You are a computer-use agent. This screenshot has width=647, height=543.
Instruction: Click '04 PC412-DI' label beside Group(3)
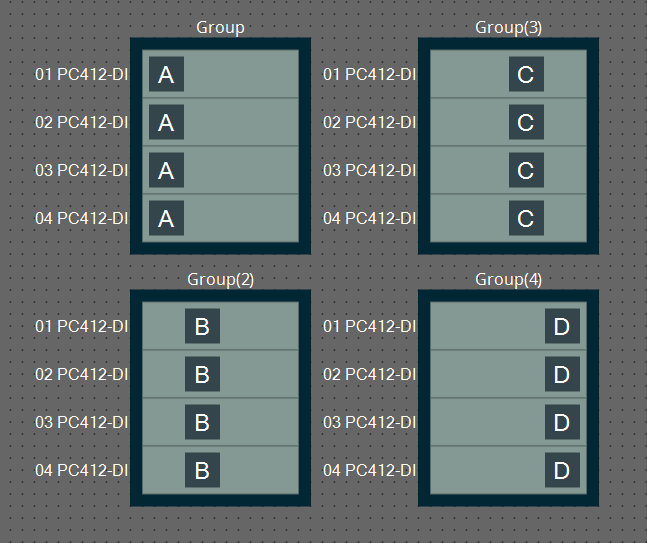click(369, 218)
